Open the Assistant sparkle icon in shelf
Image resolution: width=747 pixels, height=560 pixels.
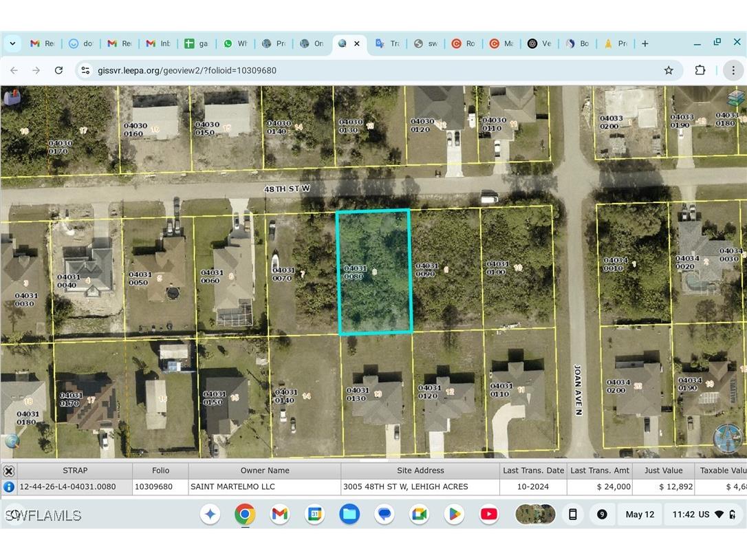click(x=210, y=514)
